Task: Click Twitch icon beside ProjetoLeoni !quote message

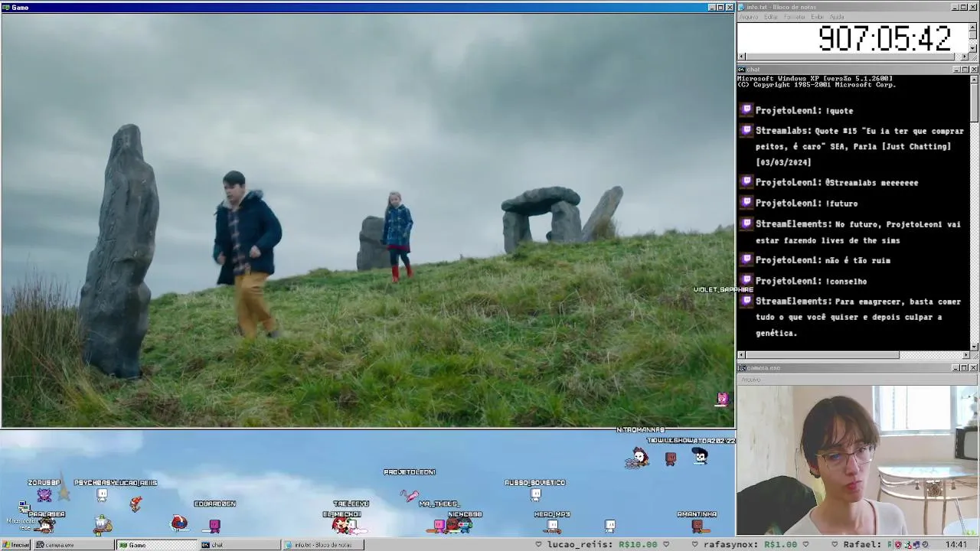Action: [746, 110]
